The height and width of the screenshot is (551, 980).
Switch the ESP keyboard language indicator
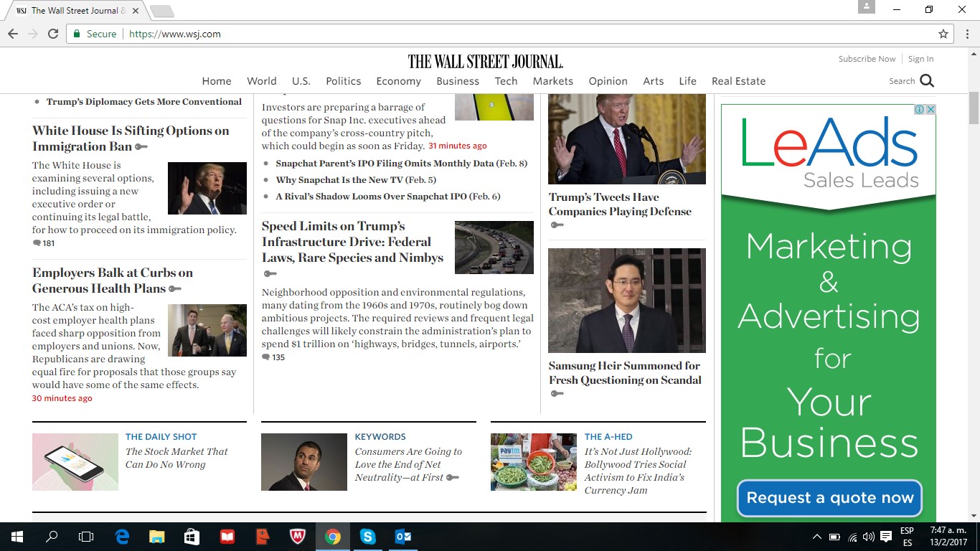click(x=907, y=537)
